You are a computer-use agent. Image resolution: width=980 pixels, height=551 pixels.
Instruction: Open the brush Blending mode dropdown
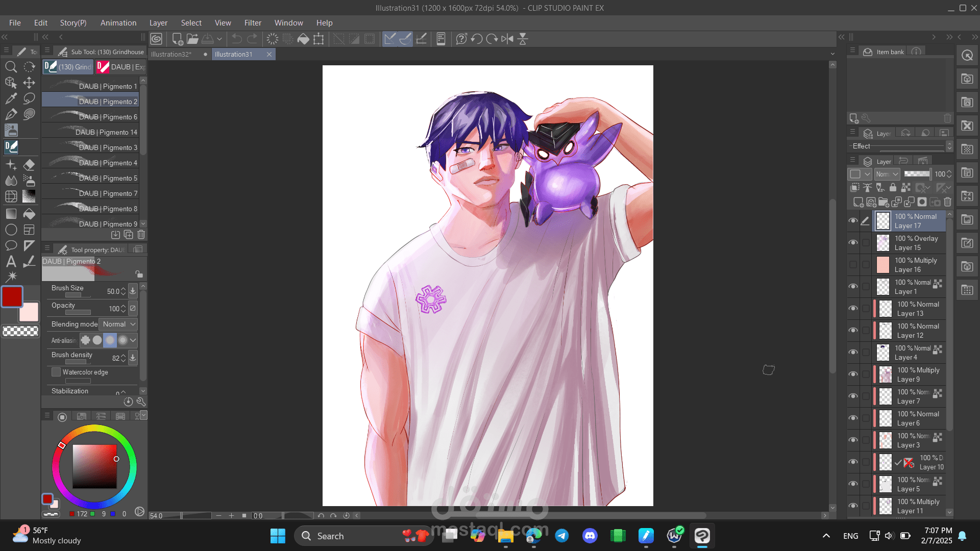[118, 324]
